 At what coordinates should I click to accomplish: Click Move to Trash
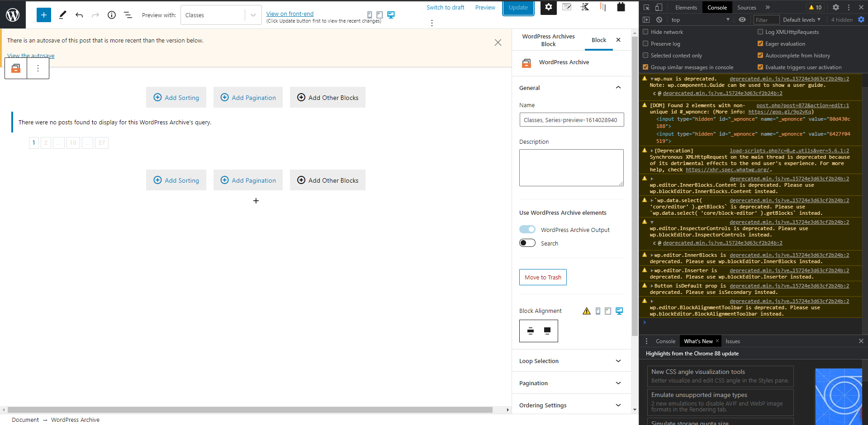coord(543,277)
